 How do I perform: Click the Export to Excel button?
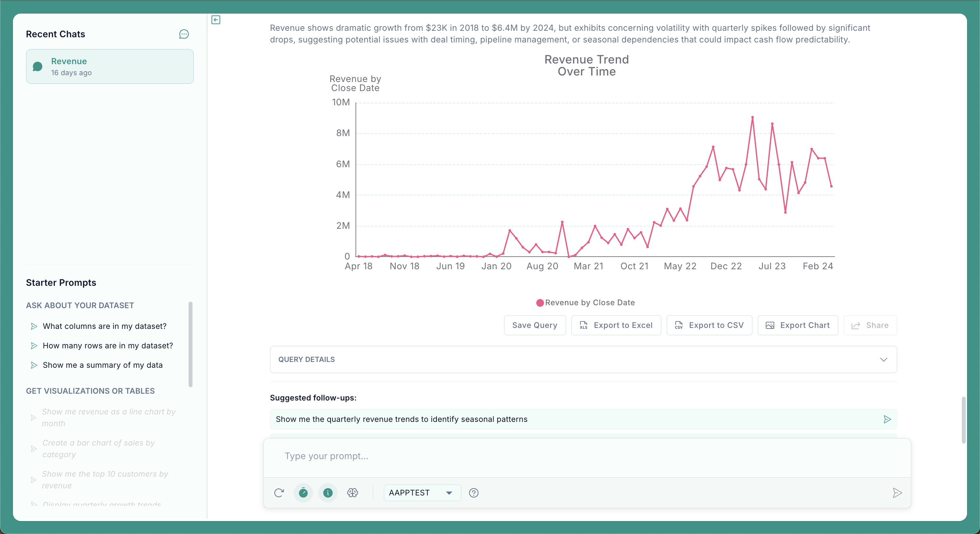click(616, 325)
